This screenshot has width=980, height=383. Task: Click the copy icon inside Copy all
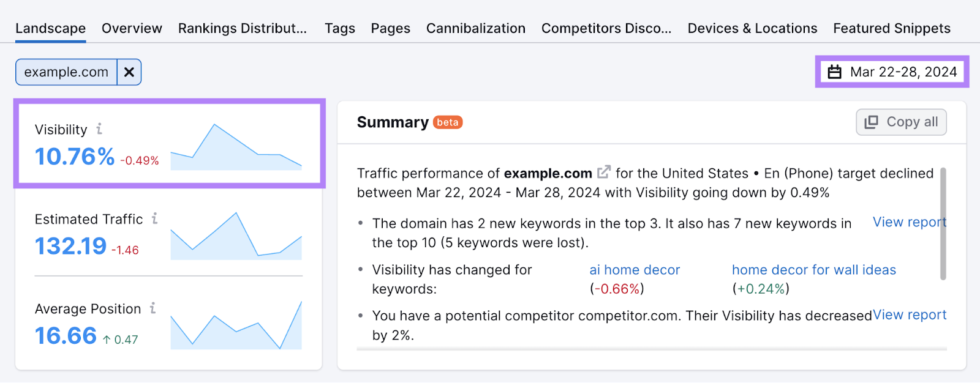(x=870, y=122)
